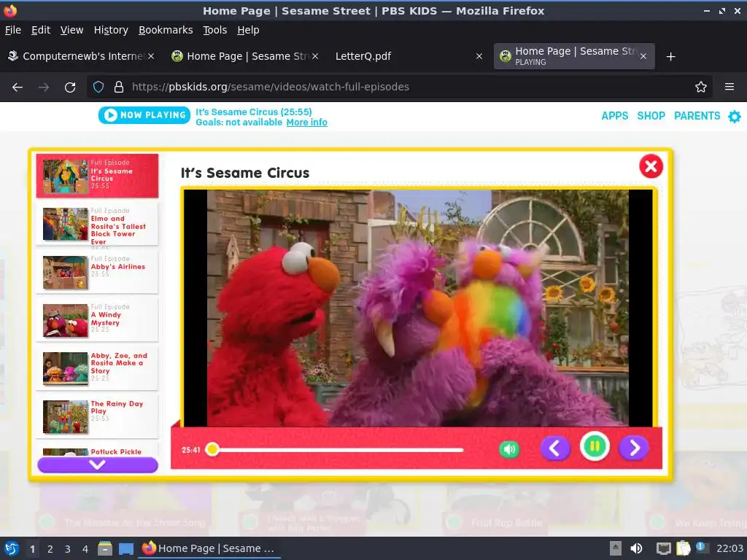Open the Firefox hamburger application menu
747x560 pixels.
(729, 87)
